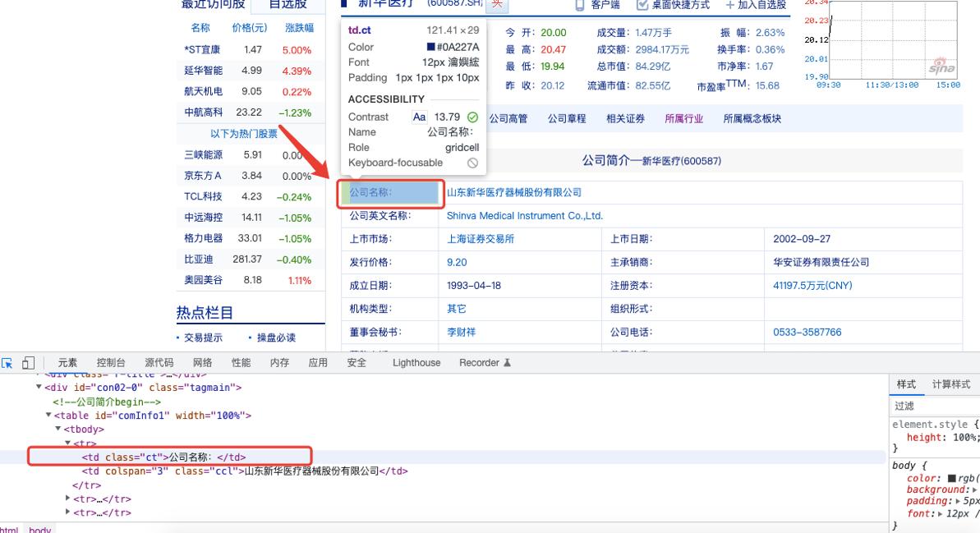This screenshot has width=980, height=533.
Task: Click the green contrast checkmark in the tooltip
Action: coord(472,117)
